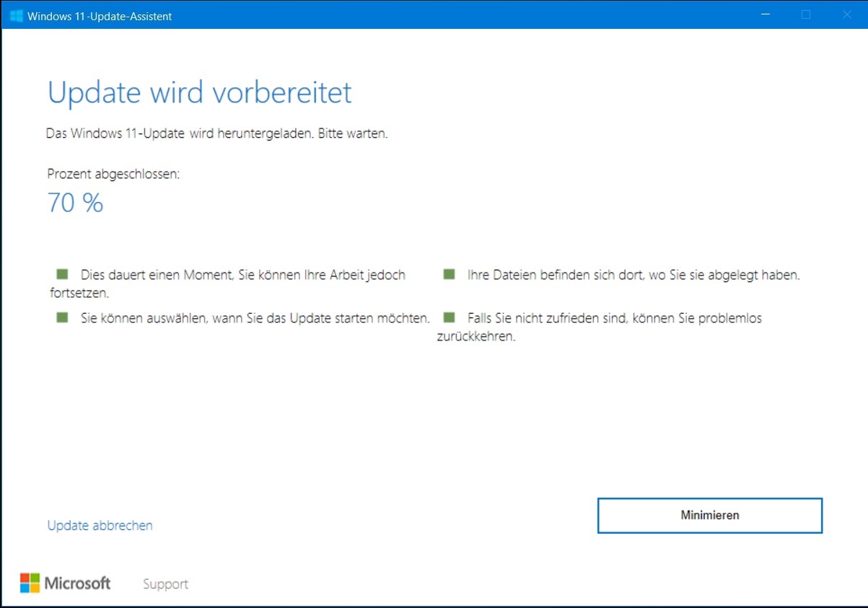Click the Microsoft logo at bottom
This screenshot has height=608, width=868.
coord(66,583)
